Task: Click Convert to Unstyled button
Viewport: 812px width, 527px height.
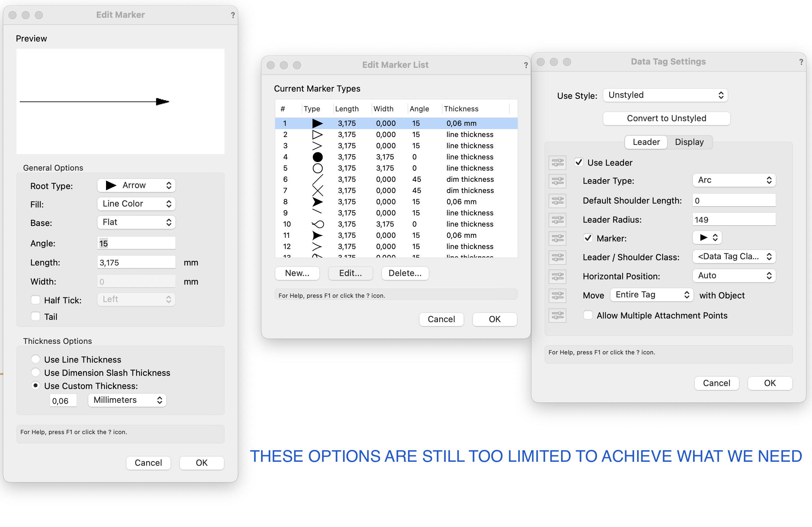Action: pyautogui.click(x=666, y=119)
